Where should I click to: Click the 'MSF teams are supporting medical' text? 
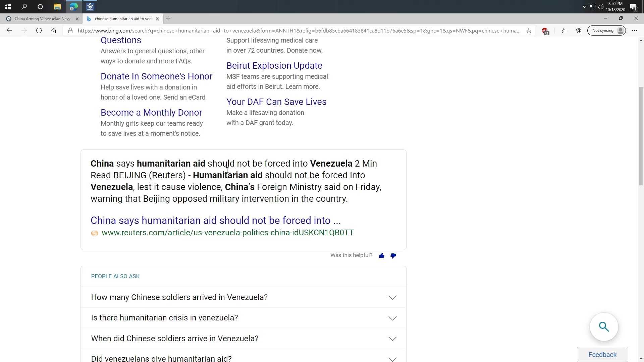click(277, 77)
